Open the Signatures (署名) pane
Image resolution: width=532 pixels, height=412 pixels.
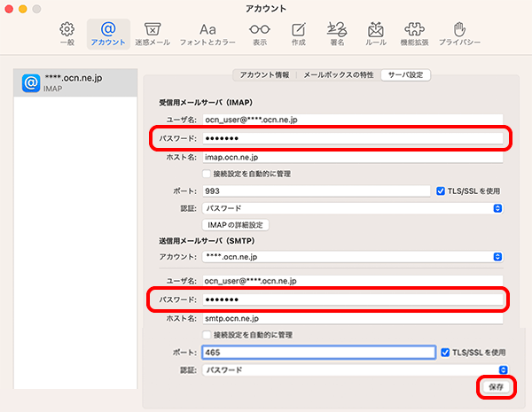(x=336, y=34)
